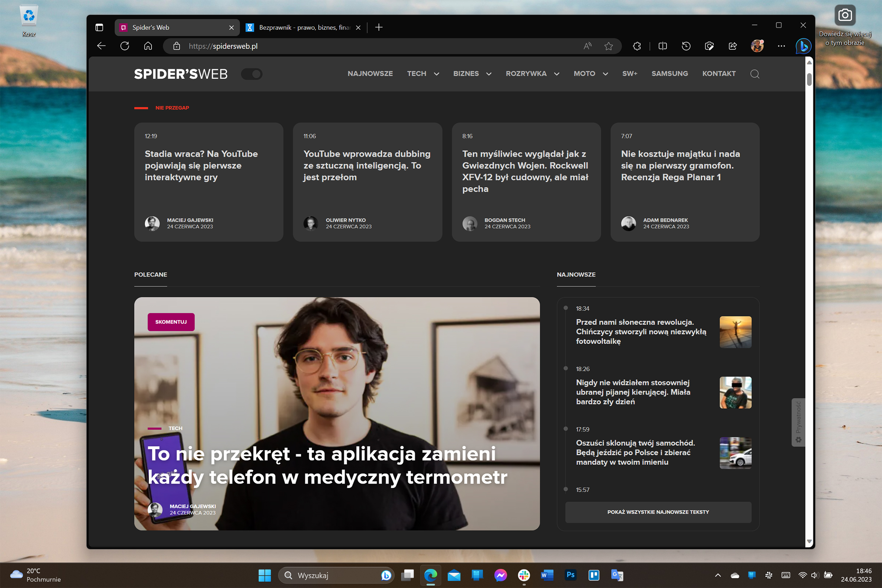Viewport: 882px width, 588px height.
Task: Open Slack from the taskbar
Action: (524, 575)
